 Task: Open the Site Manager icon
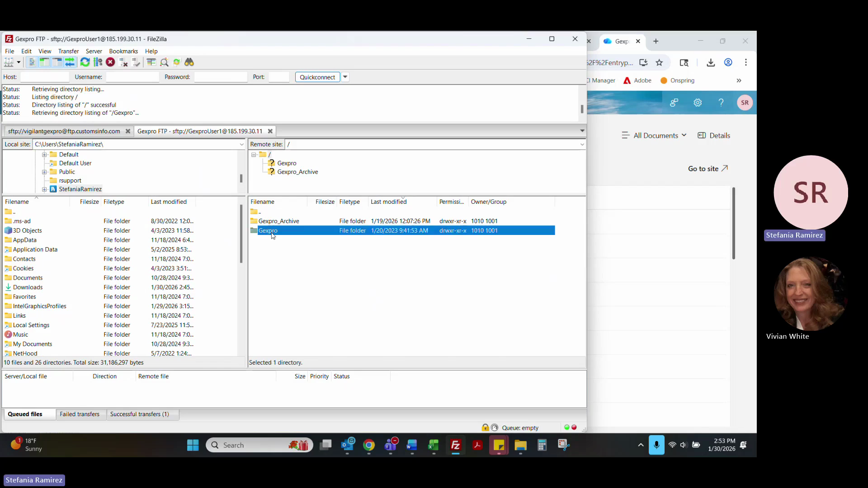[x=8, y=62]
